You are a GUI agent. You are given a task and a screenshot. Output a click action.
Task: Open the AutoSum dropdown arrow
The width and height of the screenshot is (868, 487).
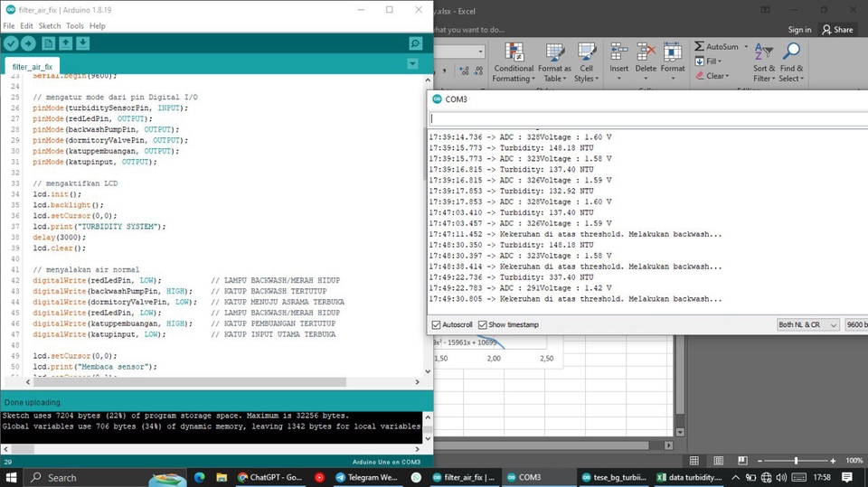coord(746,46)
